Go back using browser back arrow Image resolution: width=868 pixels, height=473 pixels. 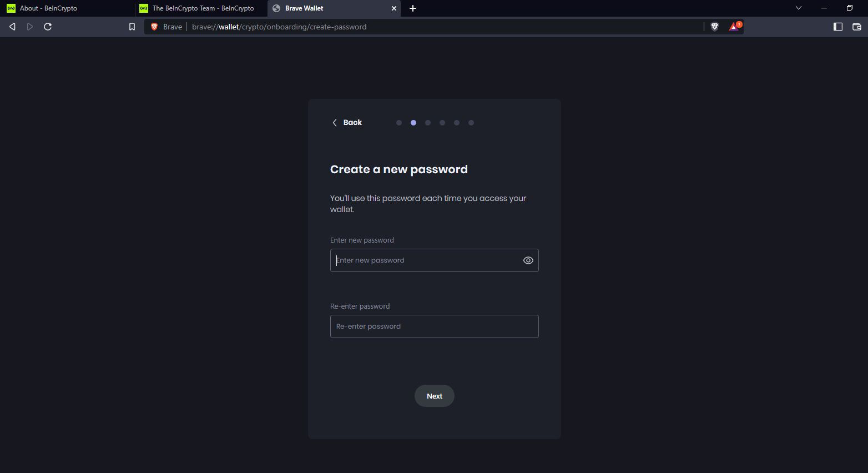point(12,27)
